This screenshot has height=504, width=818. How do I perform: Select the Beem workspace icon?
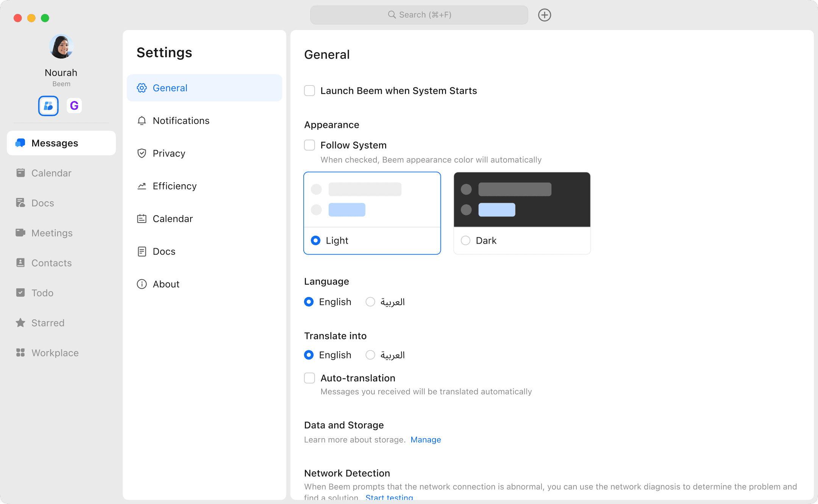[48, 106]
